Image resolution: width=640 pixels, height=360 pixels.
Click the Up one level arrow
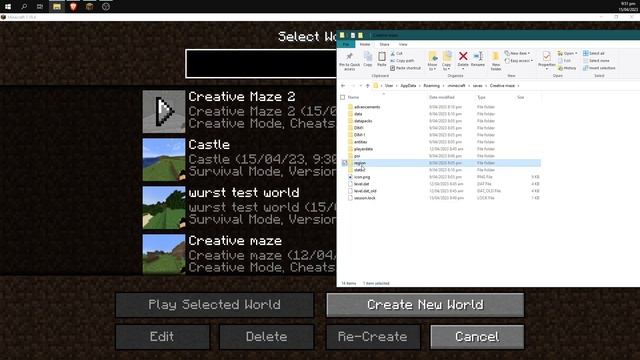[x=367, y=86]
